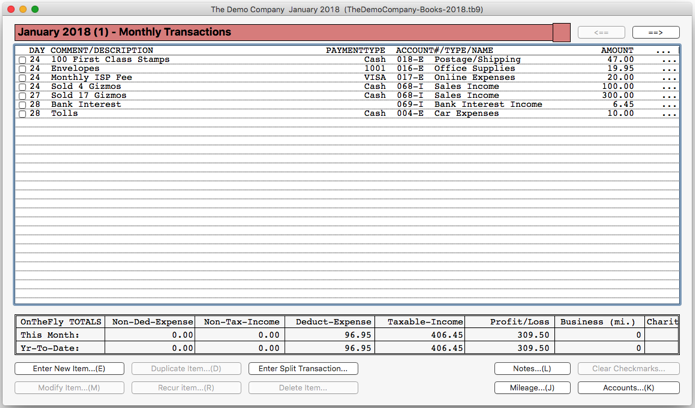Image resolution: width=695 pixels, height=408 pixels.
Task: Go to next month with ==> button
Action: pos(656,32)
